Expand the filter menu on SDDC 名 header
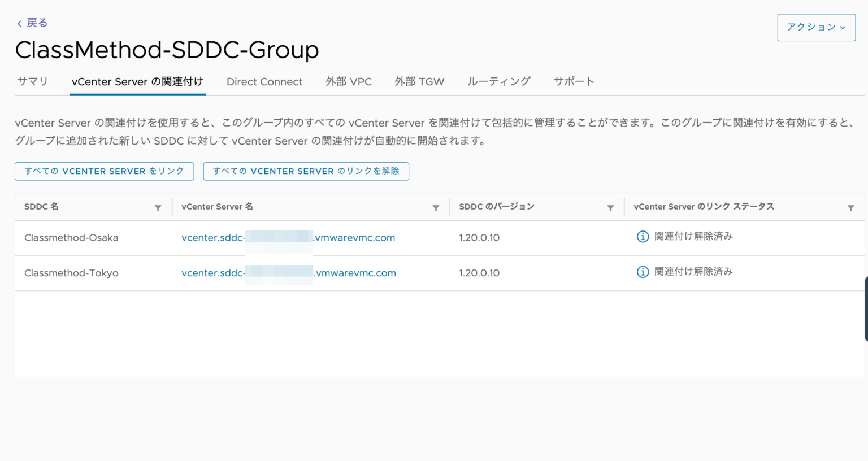Image resolution: width=868 pixels, height=461 pixels. (x=158, y=207)
